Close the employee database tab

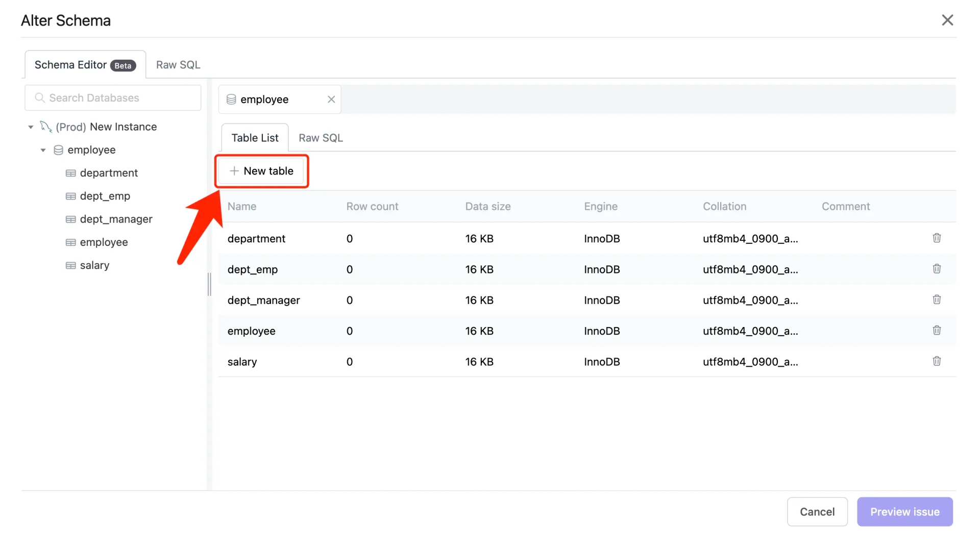click(330, 99)
